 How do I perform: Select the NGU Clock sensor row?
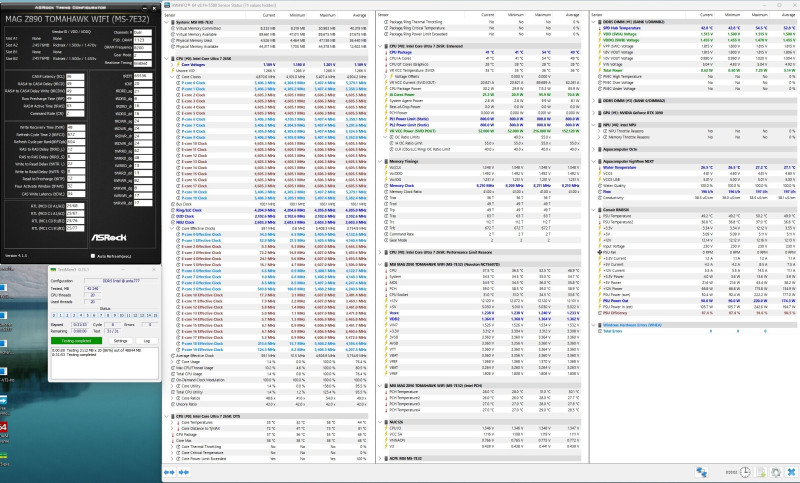pyautogui.click(x=268, y=222)
